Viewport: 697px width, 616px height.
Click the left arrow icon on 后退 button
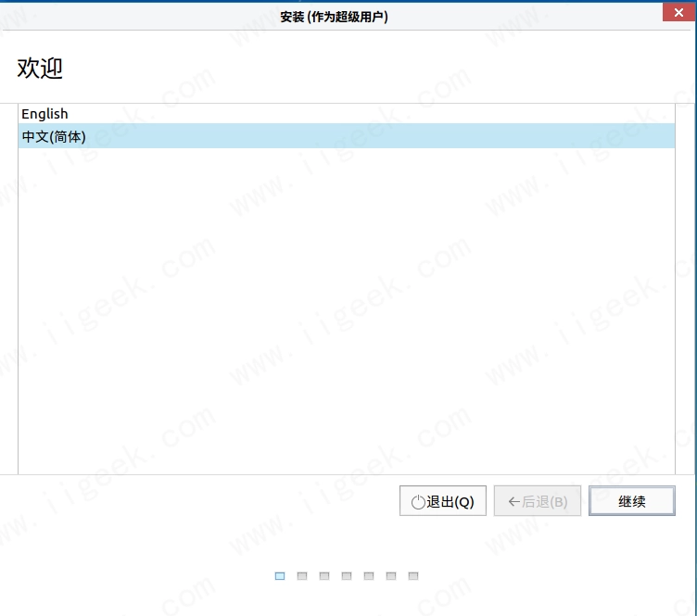[513, 501]
